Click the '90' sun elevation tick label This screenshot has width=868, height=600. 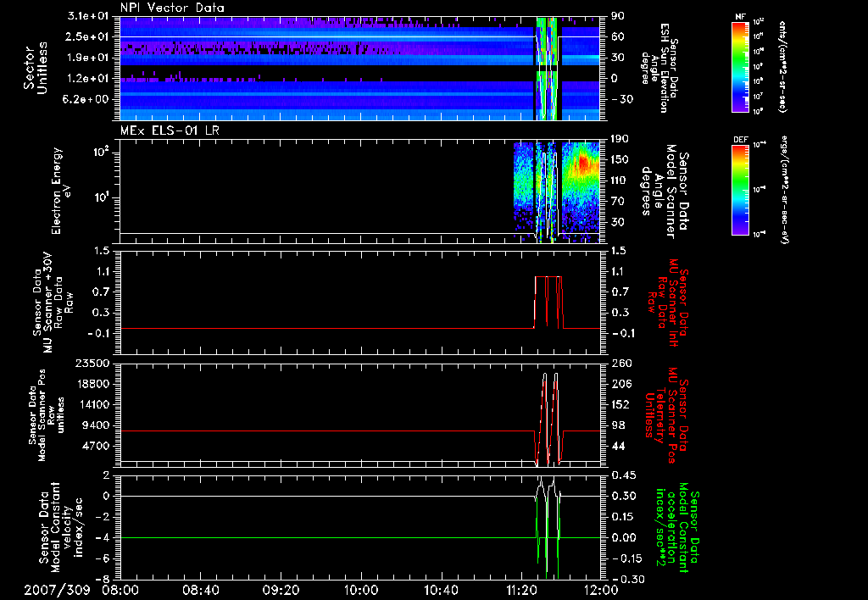tap(617, 16)
